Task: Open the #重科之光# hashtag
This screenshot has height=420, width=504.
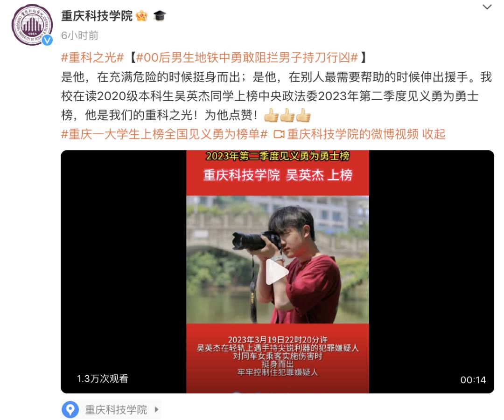Action: (x=92, y=58)
